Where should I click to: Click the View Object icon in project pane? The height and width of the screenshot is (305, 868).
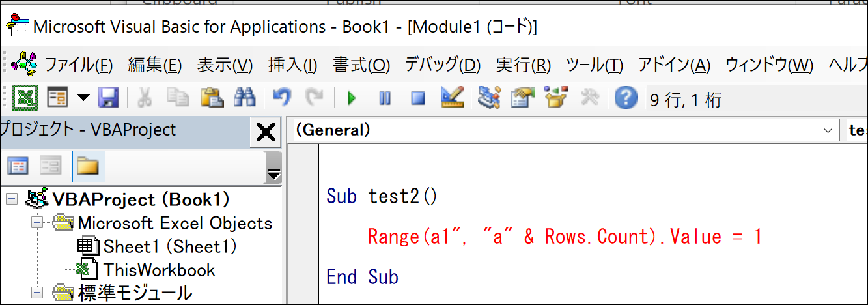51,167
